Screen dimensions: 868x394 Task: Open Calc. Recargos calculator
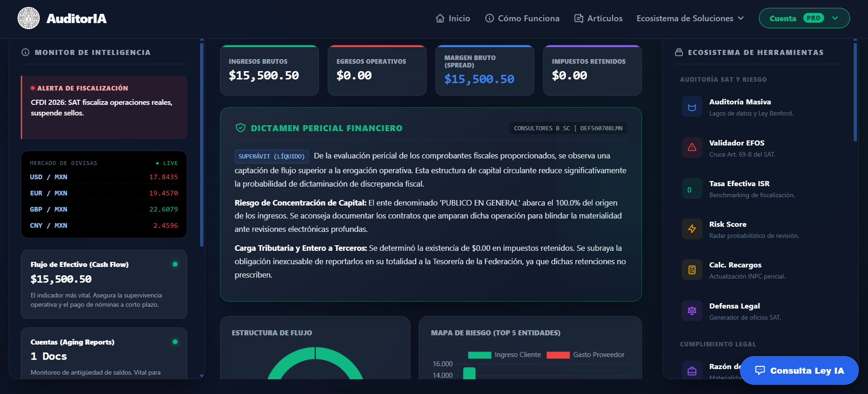pyautogui.click(x=758, y=270)
